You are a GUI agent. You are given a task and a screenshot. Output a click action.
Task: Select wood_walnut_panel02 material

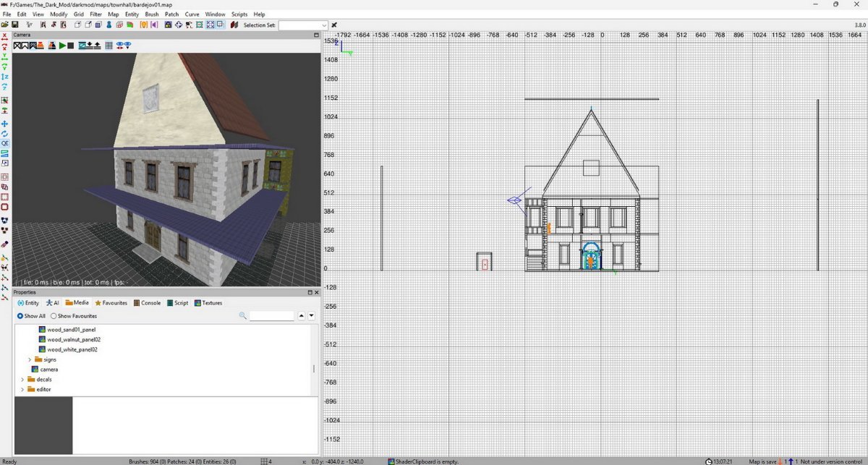(73, 339)
